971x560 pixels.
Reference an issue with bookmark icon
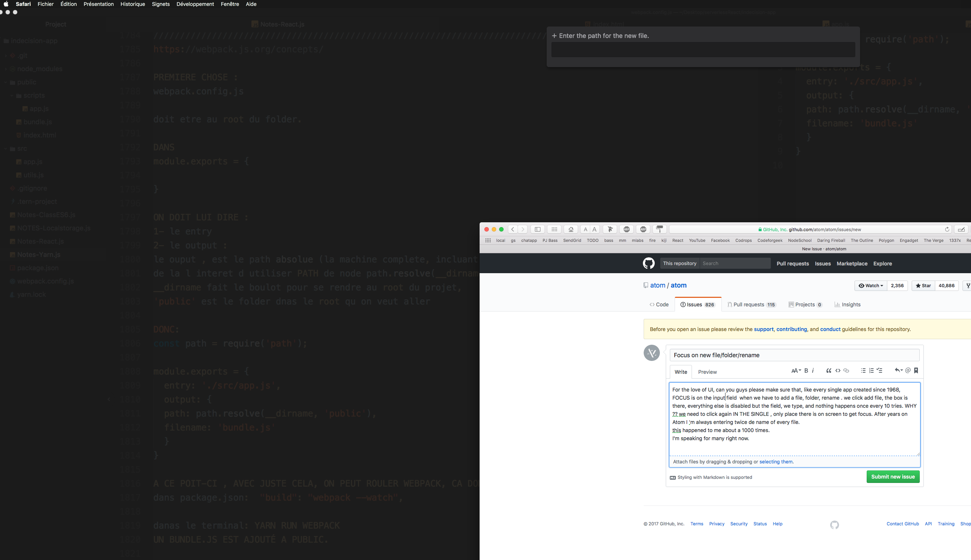[916, 371]
